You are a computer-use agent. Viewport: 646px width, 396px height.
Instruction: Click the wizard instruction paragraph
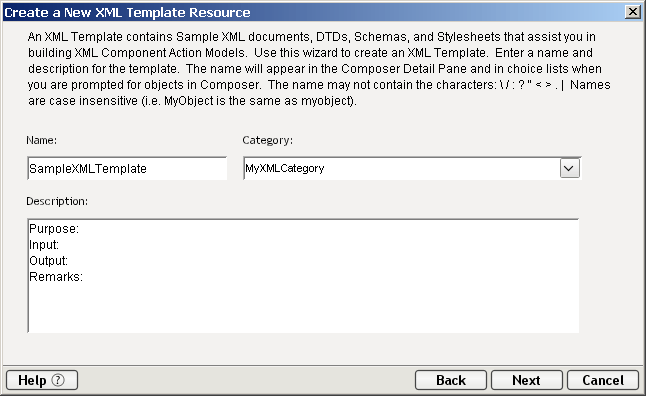[319, 68]
